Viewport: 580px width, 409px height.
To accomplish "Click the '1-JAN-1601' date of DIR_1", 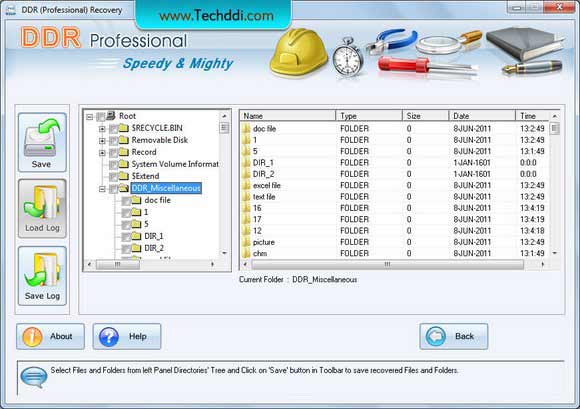I will 472,163.
